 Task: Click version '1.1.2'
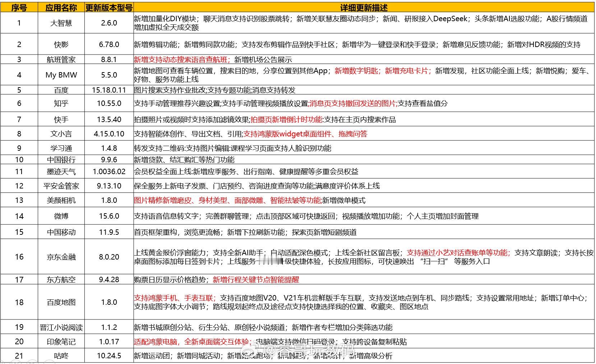(109, 327)
